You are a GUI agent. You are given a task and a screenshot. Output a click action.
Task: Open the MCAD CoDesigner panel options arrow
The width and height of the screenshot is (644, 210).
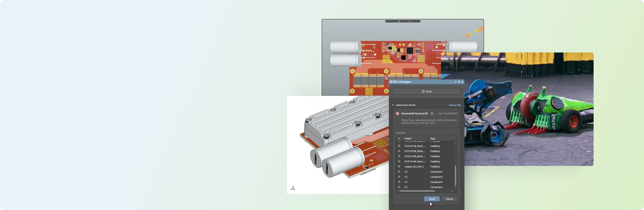pyautogui.click(x=455, y=82)
